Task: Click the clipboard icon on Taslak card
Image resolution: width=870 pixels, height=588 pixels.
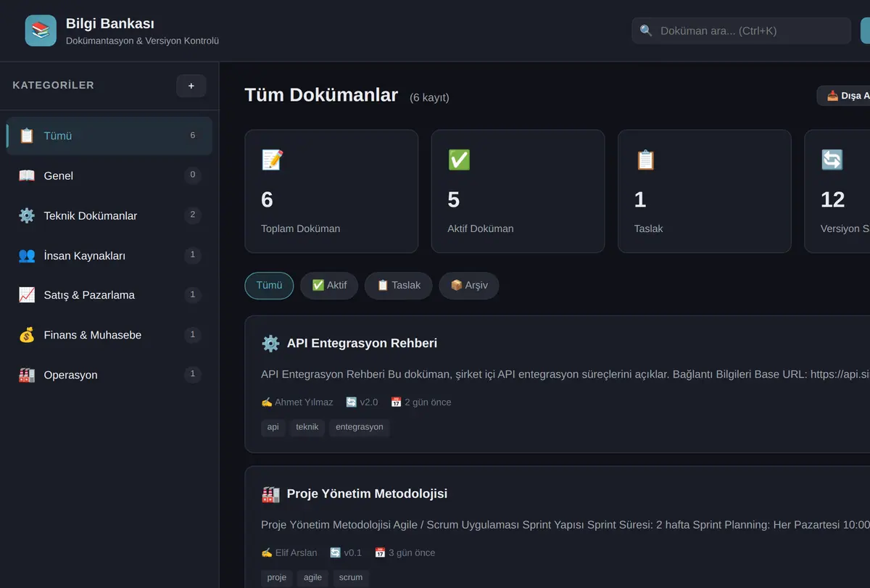Action: click(x=645, y=160)
